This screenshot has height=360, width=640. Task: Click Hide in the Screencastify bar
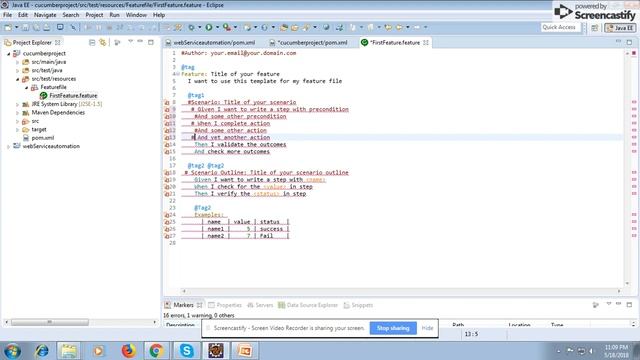[x=427, y=328]
